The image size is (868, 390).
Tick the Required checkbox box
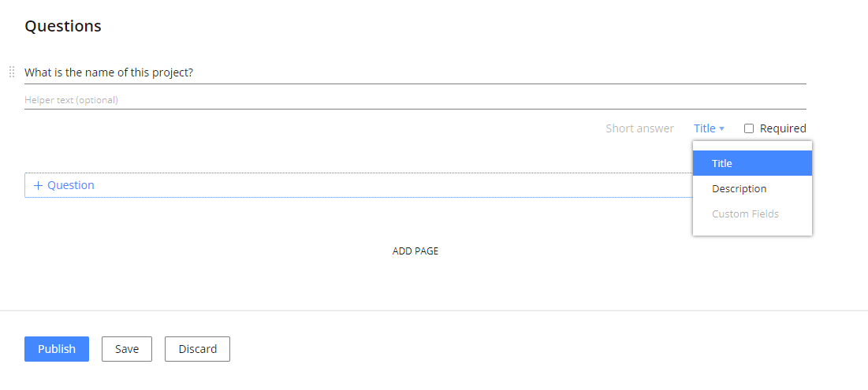[749, 128]
